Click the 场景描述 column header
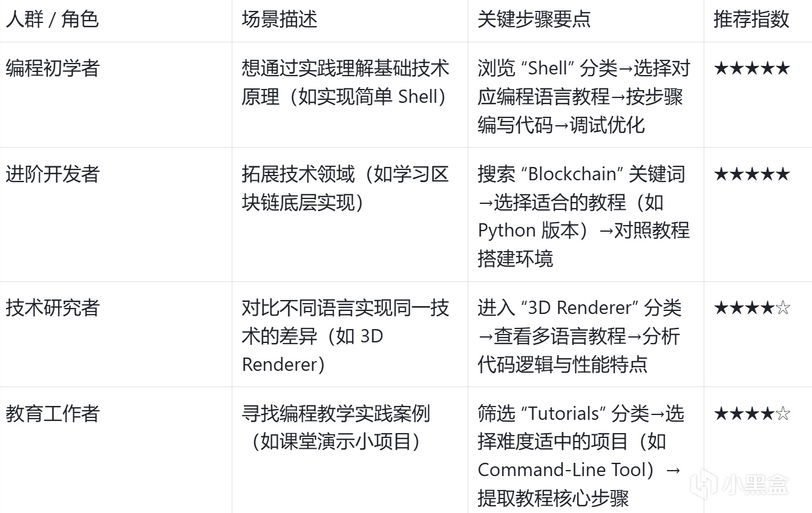Image resolution: width=812 pixels, height=513 pixels. (x=280, y=19)
